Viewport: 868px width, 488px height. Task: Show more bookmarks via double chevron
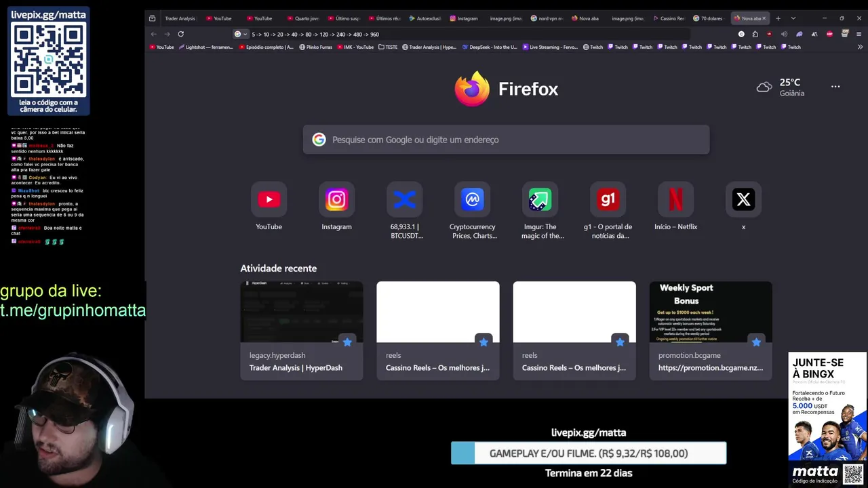(x=860, y=47)
